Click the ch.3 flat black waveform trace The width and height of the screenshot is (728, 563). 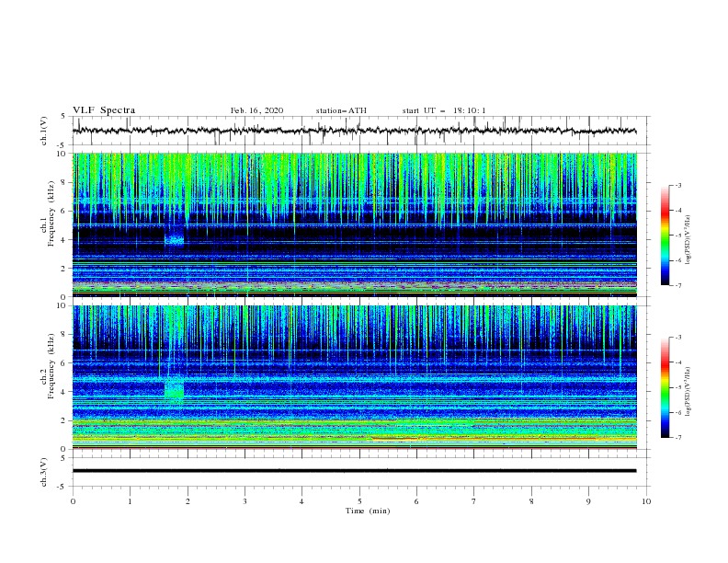[x=354, y=471]
